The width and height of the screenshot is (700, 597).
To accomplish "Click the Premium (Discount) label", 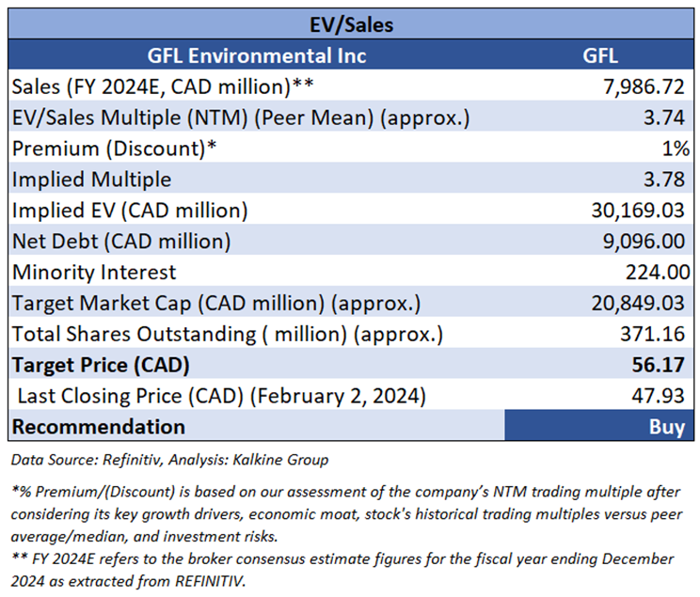I will [x=114, y=149].
